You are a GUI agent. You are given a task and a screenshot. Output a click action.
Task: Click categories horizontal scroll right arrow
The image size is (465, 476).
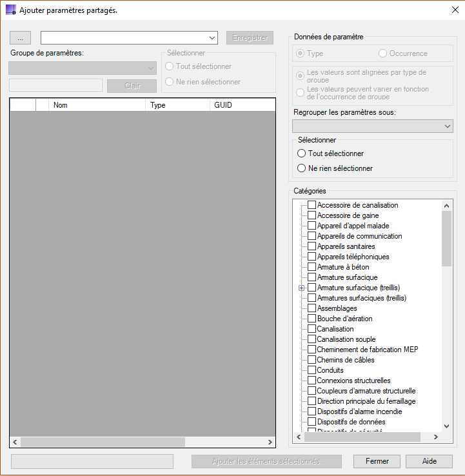pos(436,437)
